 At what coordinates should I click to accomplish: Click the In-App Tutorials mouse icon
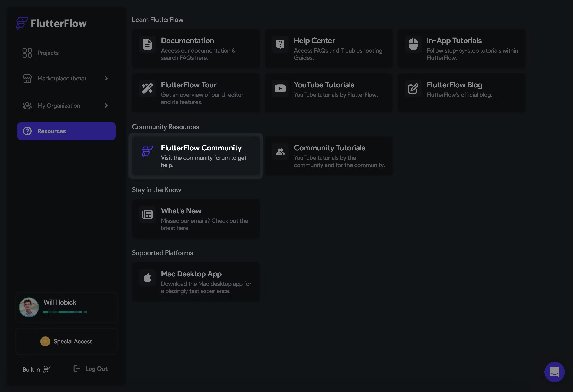coord(413,44)
